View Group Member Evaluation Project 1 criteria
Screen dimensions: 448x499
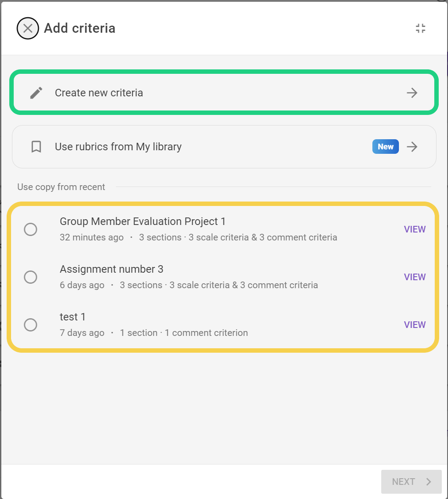pos(414,229)
